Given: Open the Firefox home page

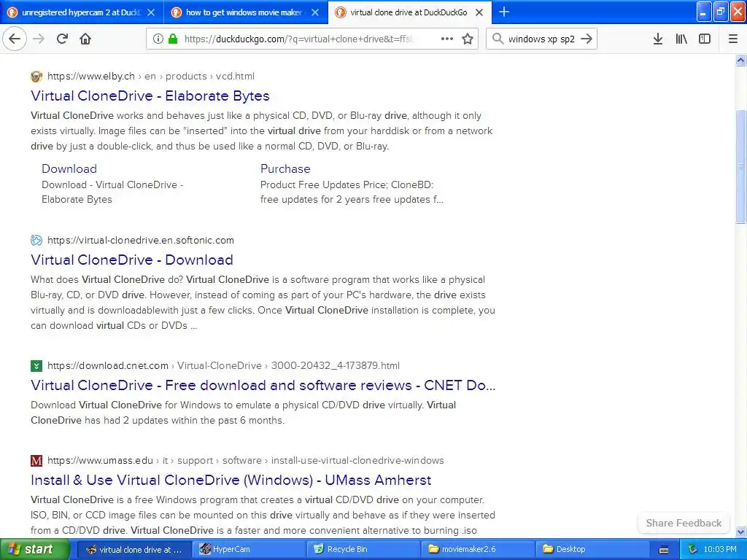Looking at the screenshot, I should (85, 39).
